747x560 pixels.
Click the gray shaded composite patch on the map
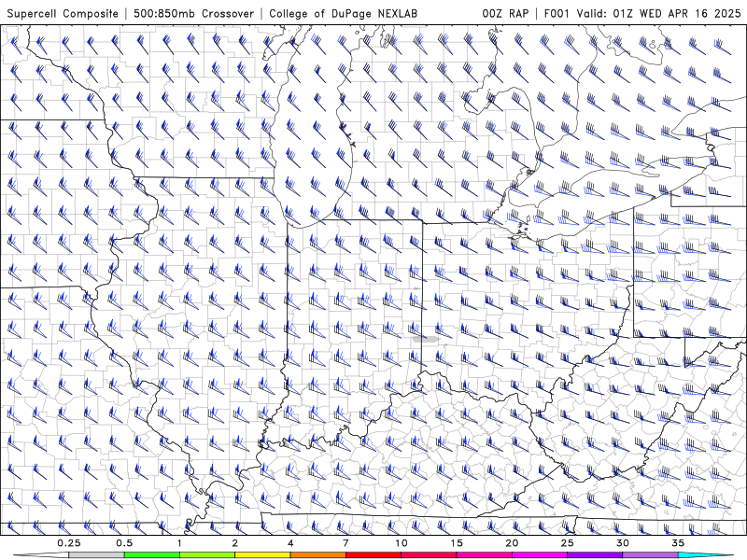425,339
